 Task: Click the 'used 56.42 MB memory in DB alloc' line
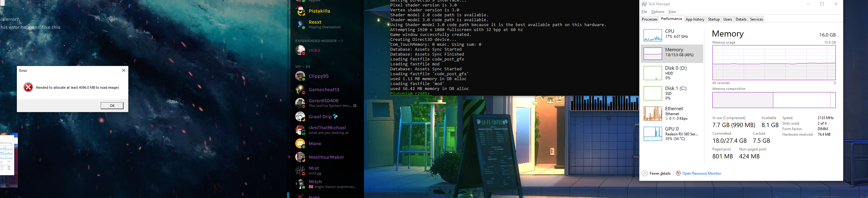(429, 88)
